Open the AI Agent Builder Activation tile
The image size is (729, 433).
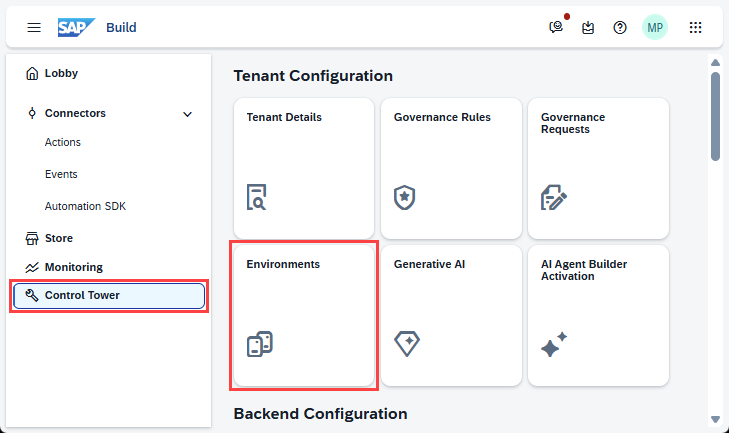[598, 316]
